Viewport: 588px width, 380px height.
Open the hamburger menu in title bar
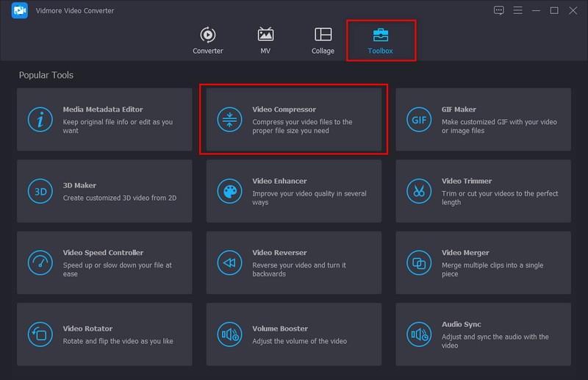click(518, 10)
